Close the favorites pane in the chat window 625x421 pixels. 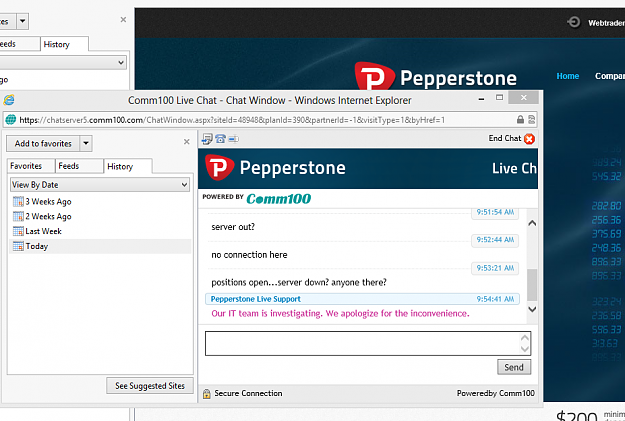[x=187, y=142]
